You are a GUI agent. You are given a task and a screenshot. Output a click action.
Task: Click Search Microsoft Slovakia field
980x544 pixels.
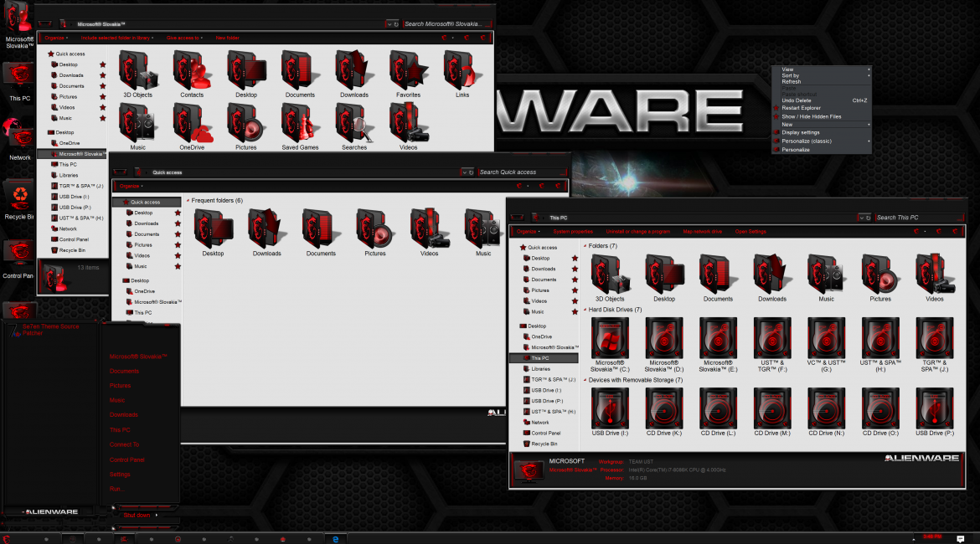click(447, 24)
